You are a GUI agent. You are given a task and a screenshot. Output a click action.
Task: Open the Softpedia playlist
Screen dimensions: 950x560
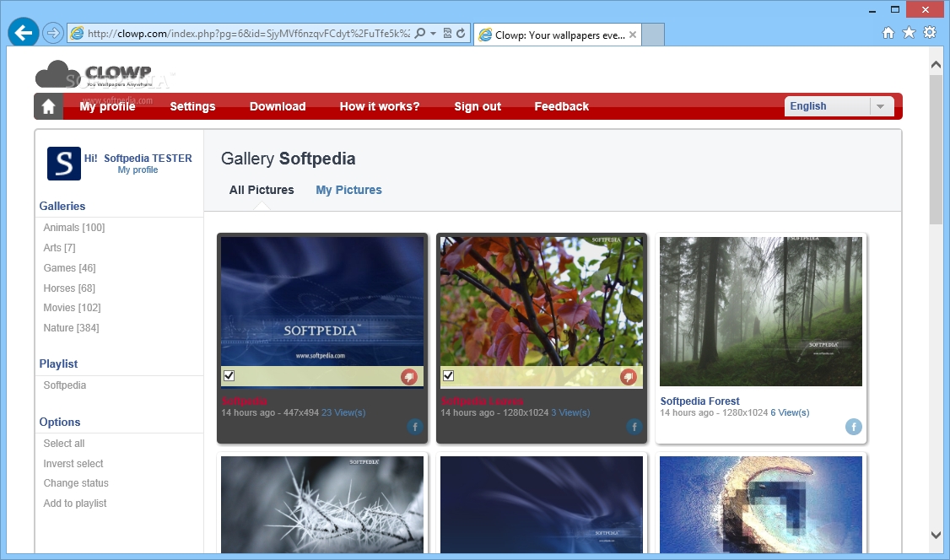tap(65, 385)
